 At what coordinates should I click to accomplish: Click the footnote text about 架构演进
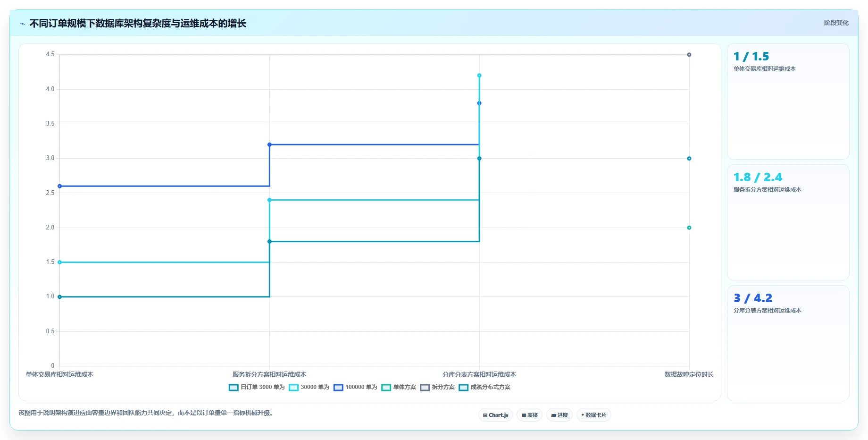[x=145, y=413]
